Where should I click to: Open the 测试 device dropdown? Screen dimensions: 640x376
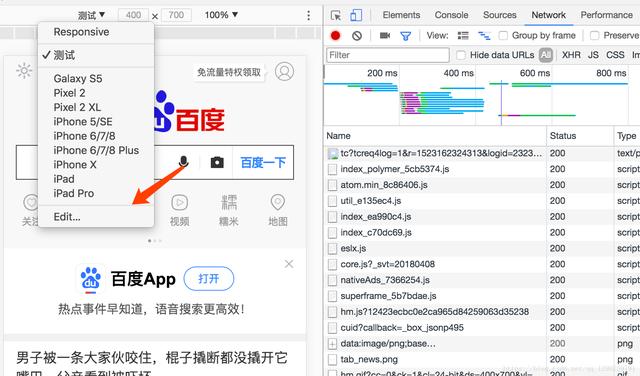(91, 16)
